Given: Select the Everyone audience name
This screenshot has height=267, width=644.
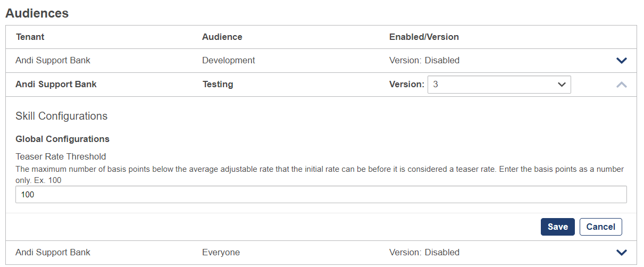Looking at the screenshot, I should coord(221,253).
